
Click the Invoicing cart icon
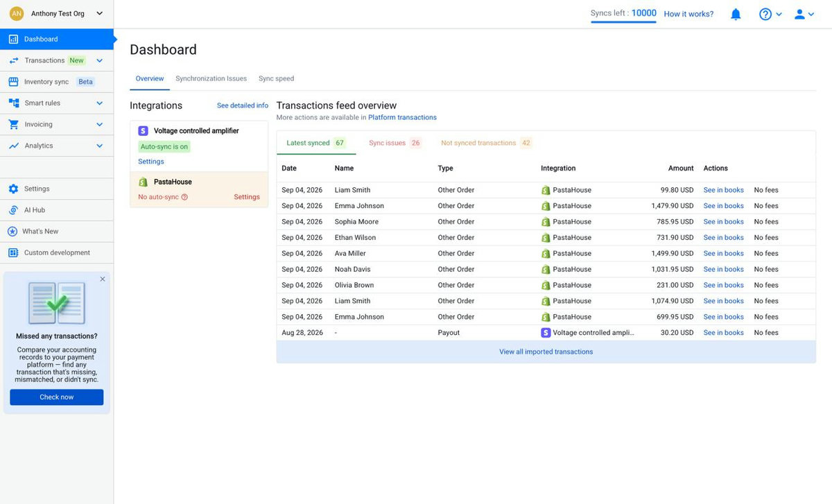pyautogui.click(x=13, y=125)
